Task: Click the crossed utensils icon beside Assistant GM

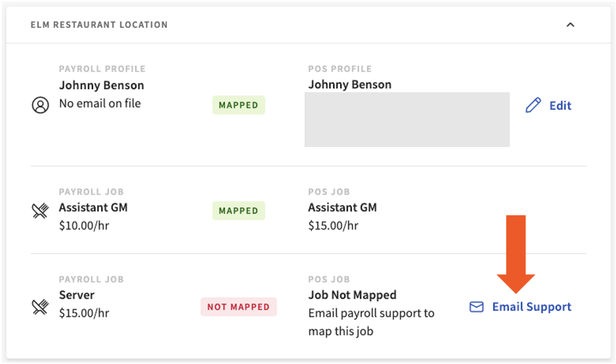Action: [x=40, y=211]
